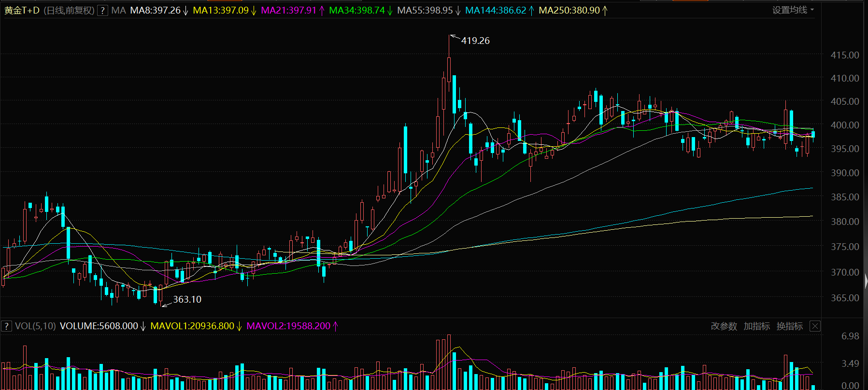The height and width of the screenshot is (390, 868).
Task: Expand the side panel arrow at the right edge
Action: (x=866, y=281)
